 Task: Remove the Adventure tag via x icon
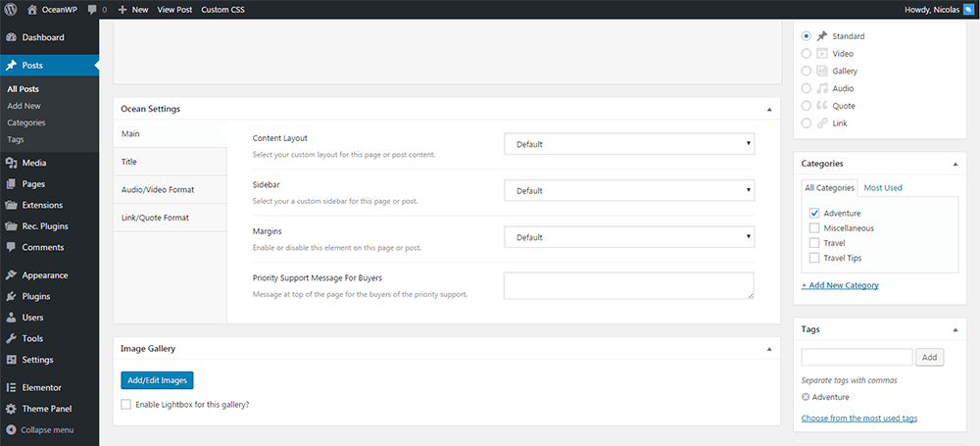806,397
